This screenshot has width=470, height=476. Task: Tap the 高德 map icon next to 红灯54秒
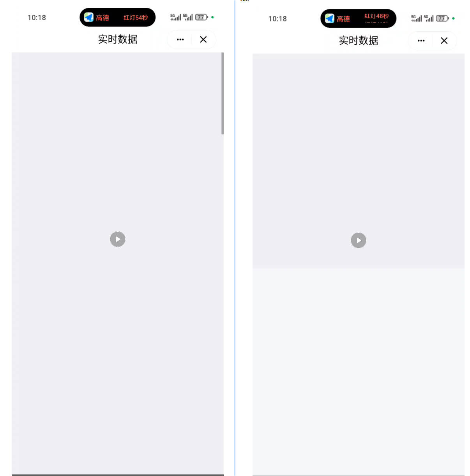click(x=89, y=18)
